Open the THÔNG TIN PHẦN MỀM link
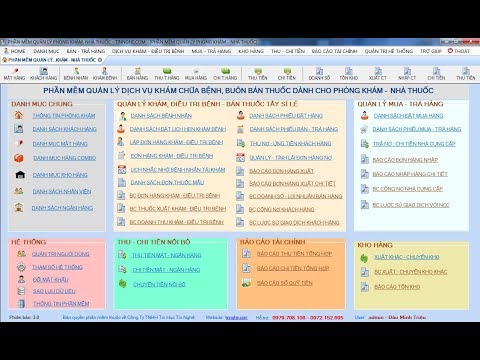The width and height of the screenshot is (480, 360). pos(61,304)
